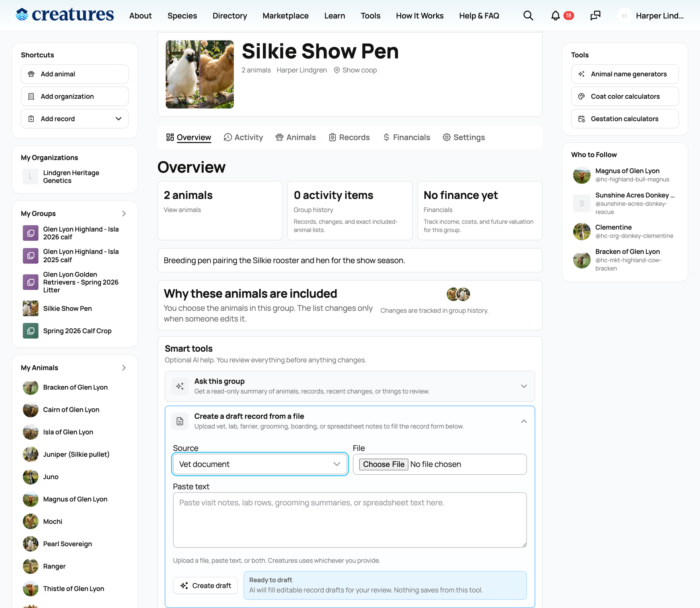
Task: Expand My Groups with chevron
Action: point(124,214)
